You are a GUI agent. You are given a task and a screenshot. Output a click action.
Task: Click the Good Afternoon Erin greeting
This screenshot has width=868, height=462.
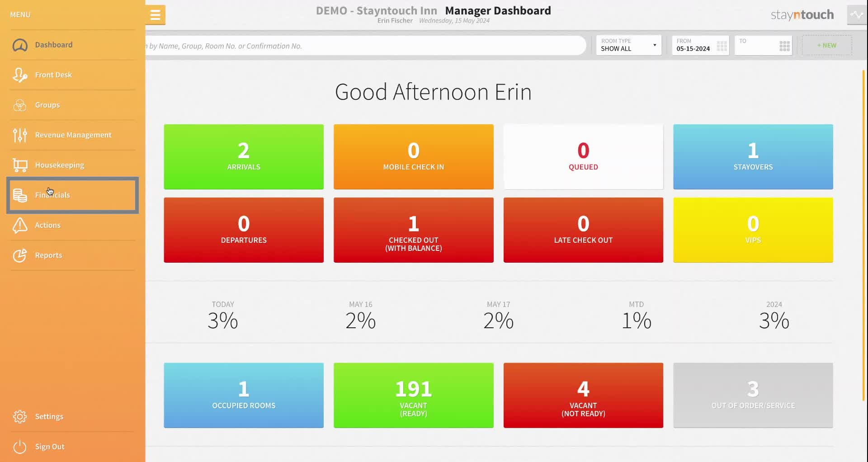433,92
